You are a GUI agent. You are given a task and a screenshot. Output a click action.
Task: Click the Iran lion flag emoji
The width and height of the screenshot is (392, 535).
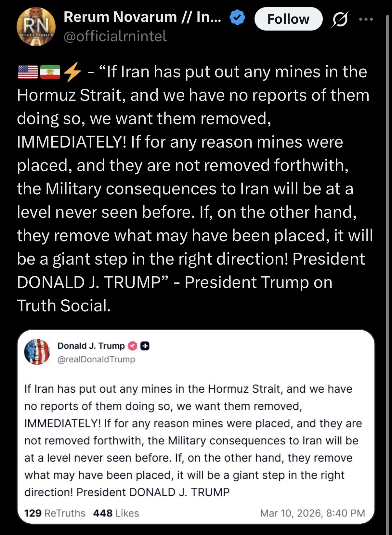coord(50,72)
